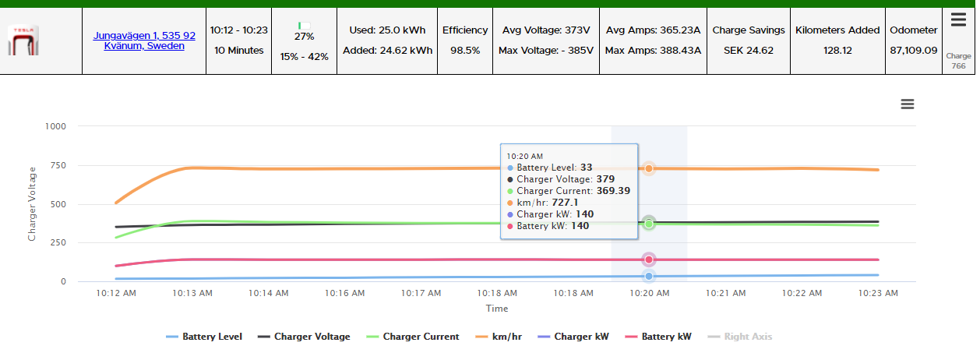This screenshot has height=353, width=980.
Task: Click the battery level indicator icon
Action: [303, 26]
